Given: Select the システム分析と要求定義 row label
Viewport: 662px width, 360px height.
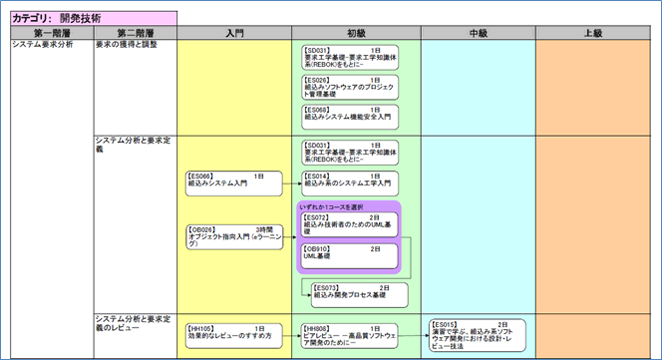Looking at the screenshot, I should click(x=133, y=144).
